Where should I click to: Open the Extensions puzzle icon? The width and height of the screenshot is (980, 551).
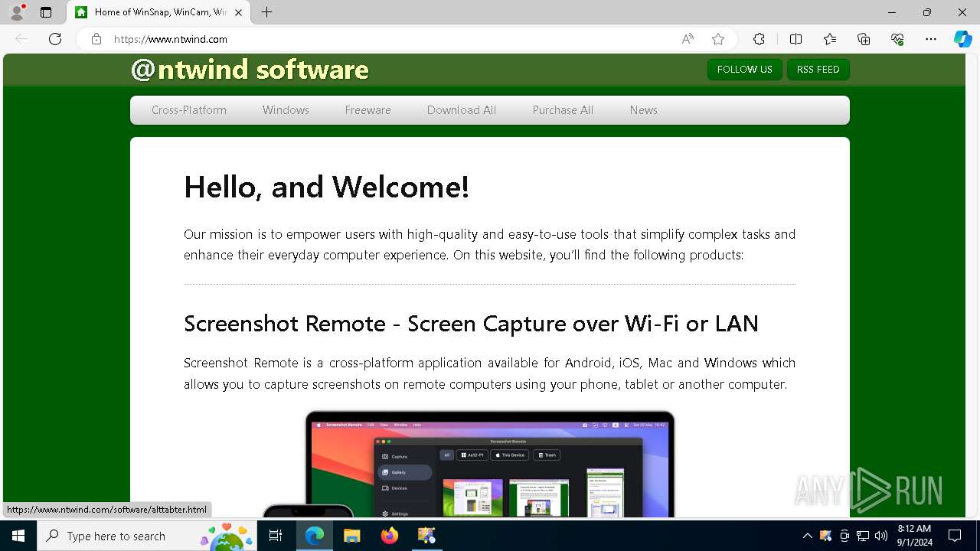tap(759, 39)
